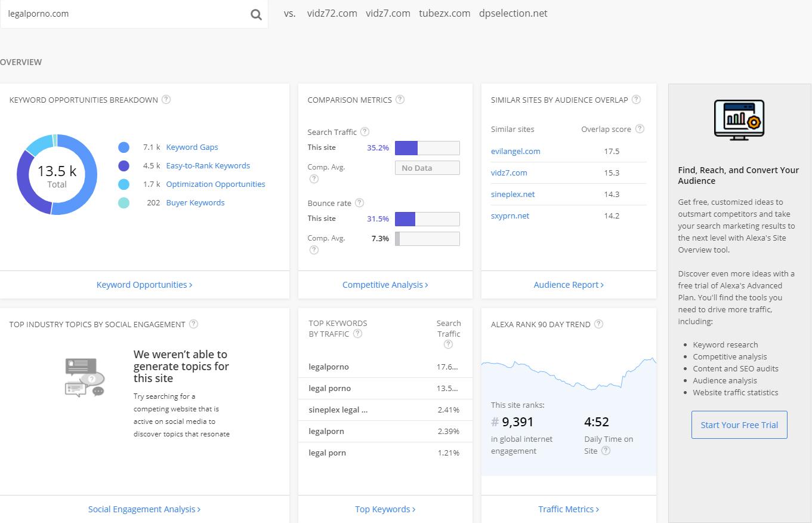
Task: Click help icon beside Daily Time on Site
Action: point(606,451)
